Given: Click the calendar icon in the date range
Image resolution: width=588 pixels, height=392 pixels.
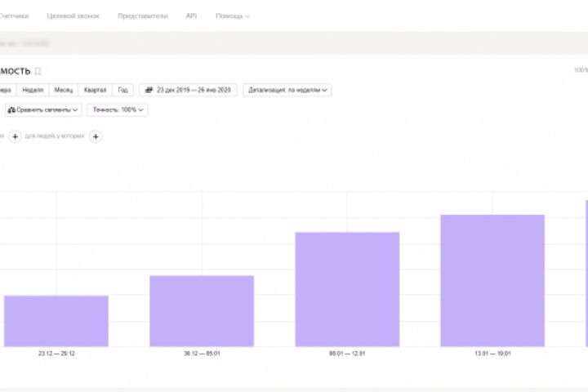Looking at the screenshot, I should (149, 90).
